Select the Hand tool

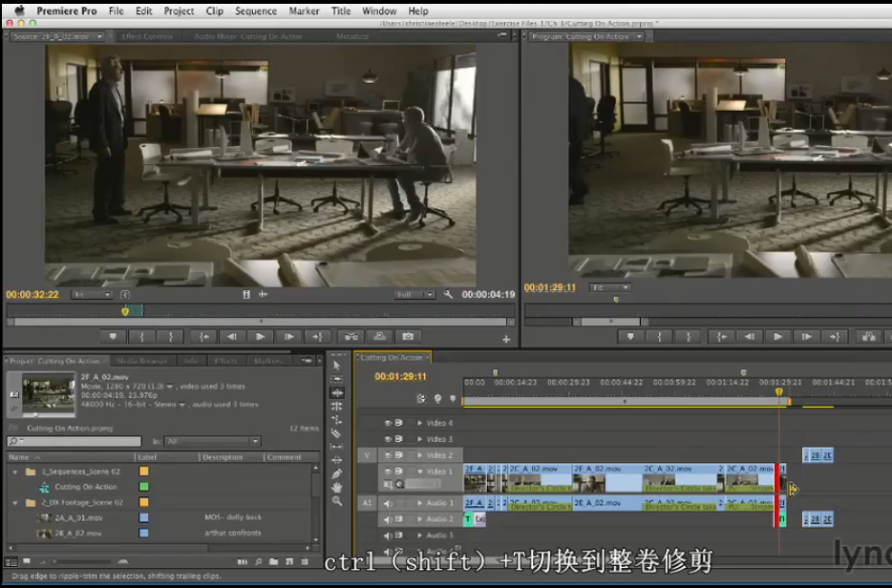point(336,487)
